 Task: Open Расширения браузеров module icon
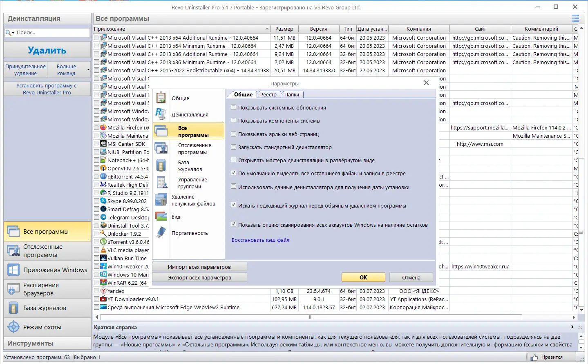coord(13,289)
